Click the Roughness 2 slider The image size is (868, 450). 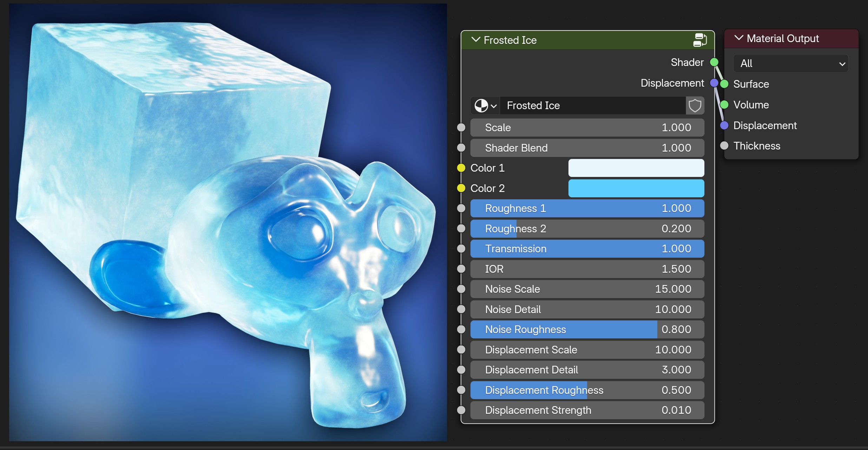(587, 229)
